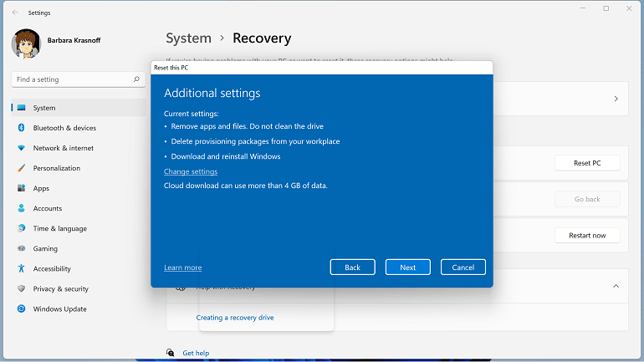Click the Network & internet wifi icon
This screenshot has width=644, height=362.
coord(22,148)
